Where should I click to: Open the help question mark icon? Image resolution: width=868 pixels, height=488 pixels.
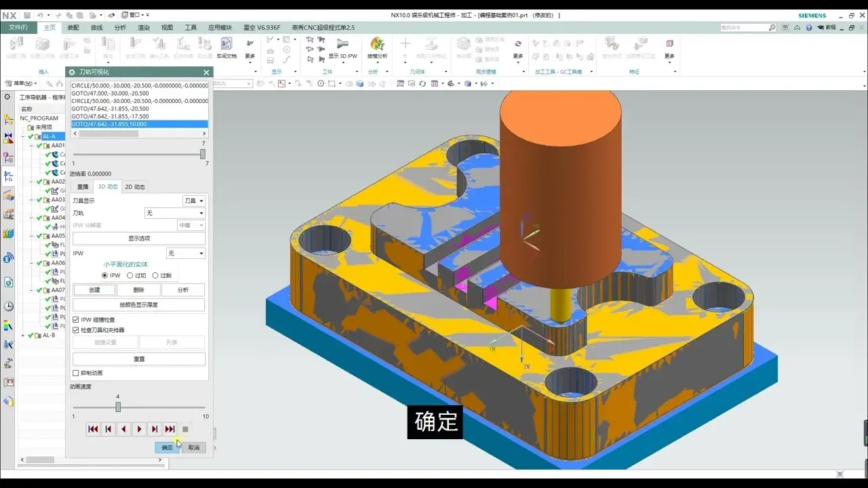click(808, 28)
